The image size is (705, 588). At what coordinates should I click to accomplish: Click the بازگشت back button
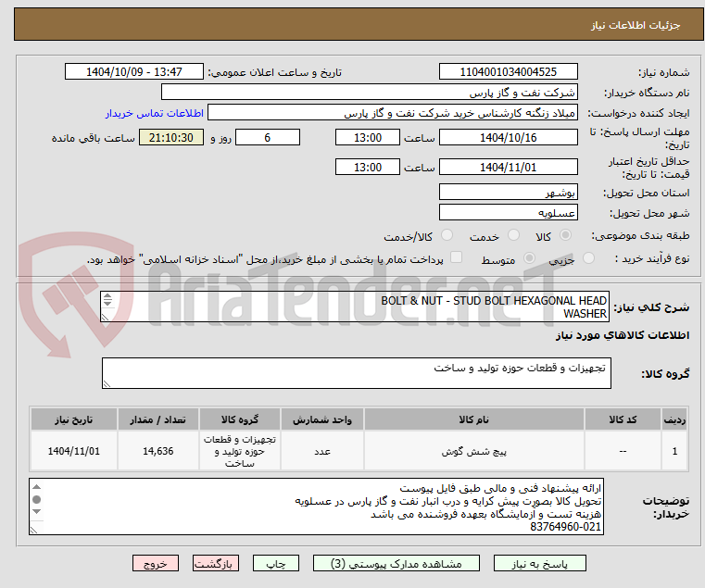tap(215, 563)
